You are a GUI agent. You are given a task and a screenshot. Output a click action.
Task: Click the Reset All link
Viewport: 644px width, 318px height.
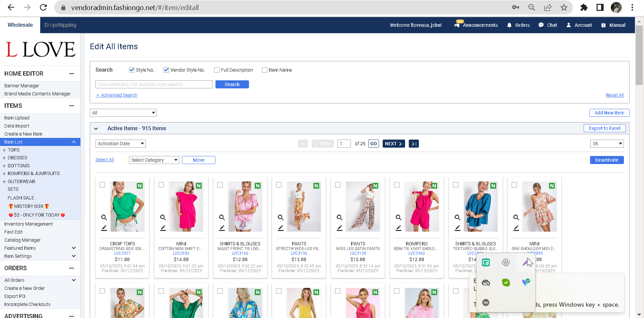(615, 95)
